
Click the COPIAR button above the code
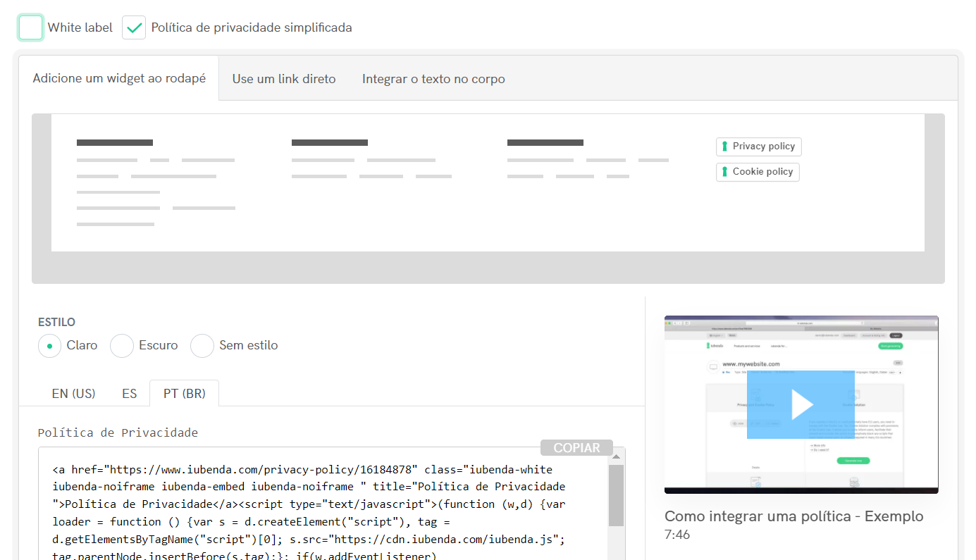576,448
